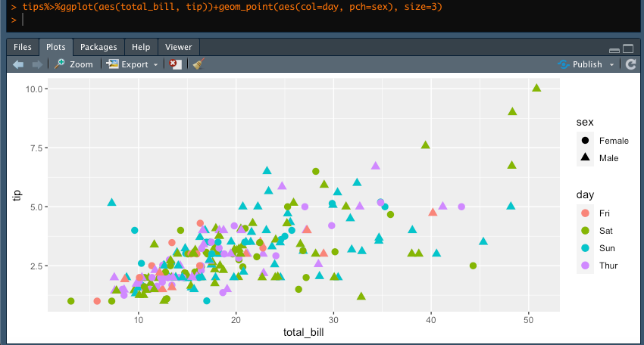The image size is (644, 345).
Task: Click the 10.0 y-axis tick label
Action: (34, 89)
